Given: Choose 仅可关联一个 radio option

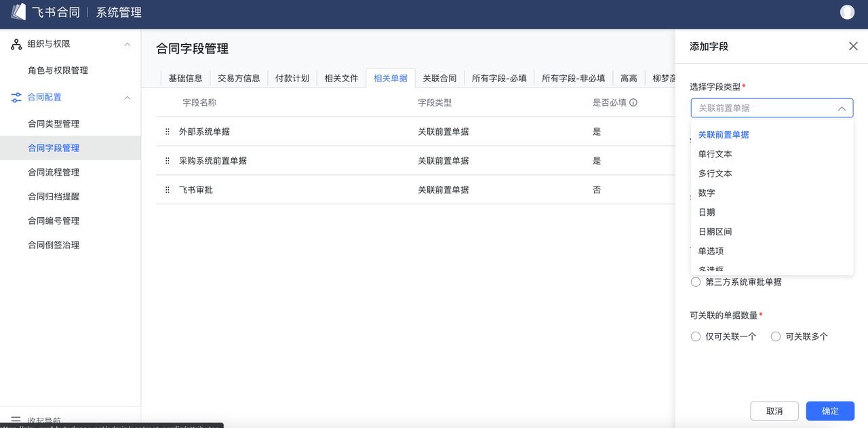Looking at the screenshot, I should [x=696, y=336].
